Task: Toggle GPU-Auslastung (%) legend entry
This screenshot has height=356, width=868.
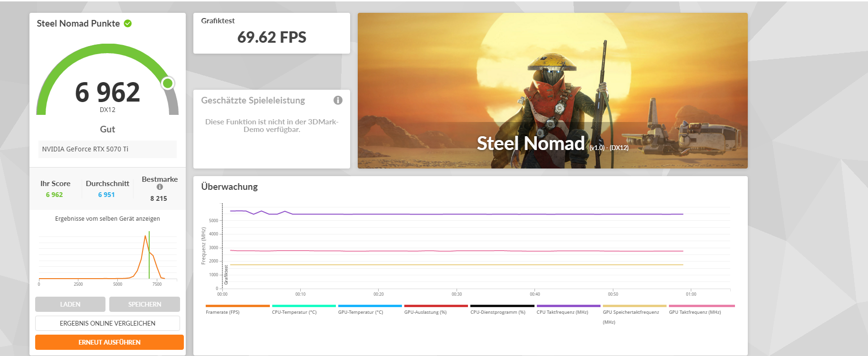Action: point(436,309)
